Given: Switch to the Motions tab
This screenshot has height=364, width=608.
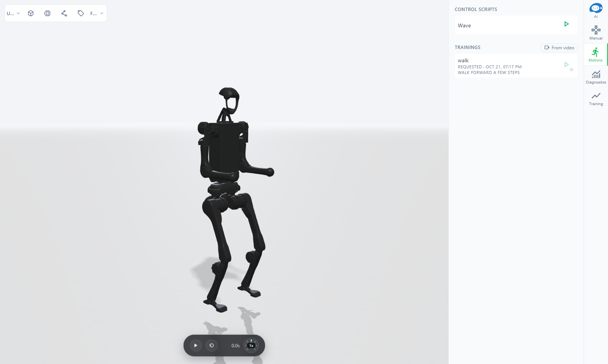Looking at the screenshot, I should point(595,55).
